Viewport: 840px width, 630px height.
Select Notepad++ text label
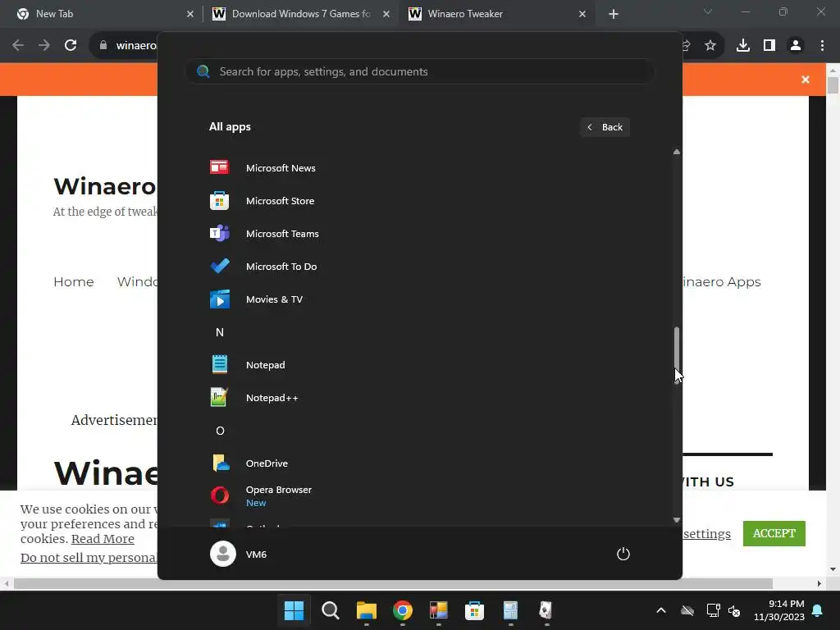(272, 398)
